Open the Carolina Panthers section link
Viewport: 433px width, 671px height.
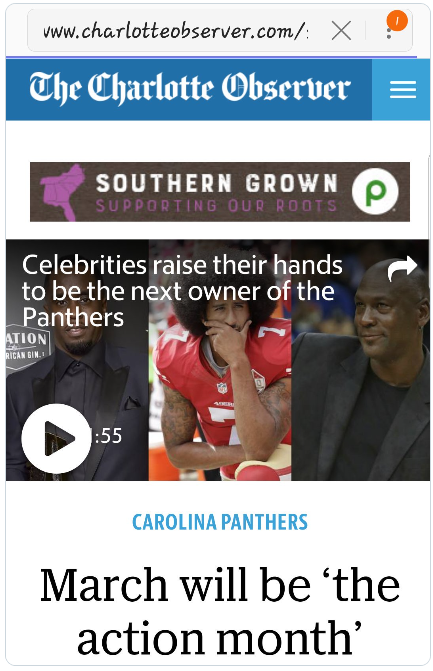(x=220, y=522)
